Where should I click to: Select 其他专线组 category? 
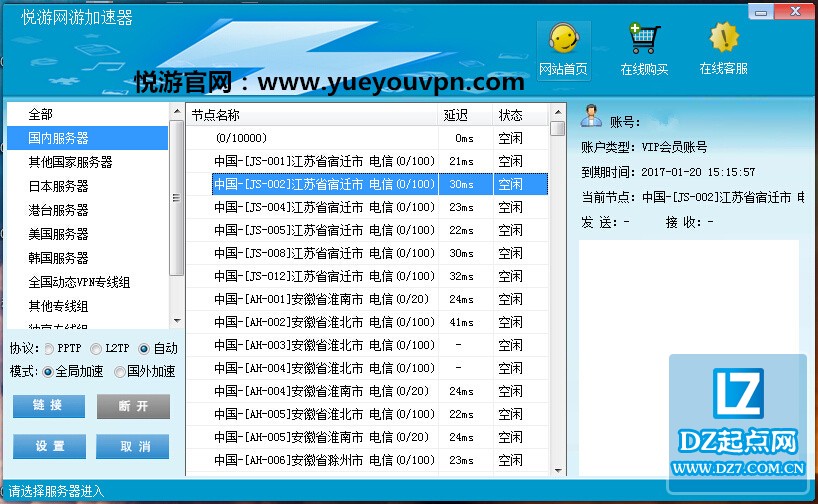pyautogui.click(x=88, y=306)
